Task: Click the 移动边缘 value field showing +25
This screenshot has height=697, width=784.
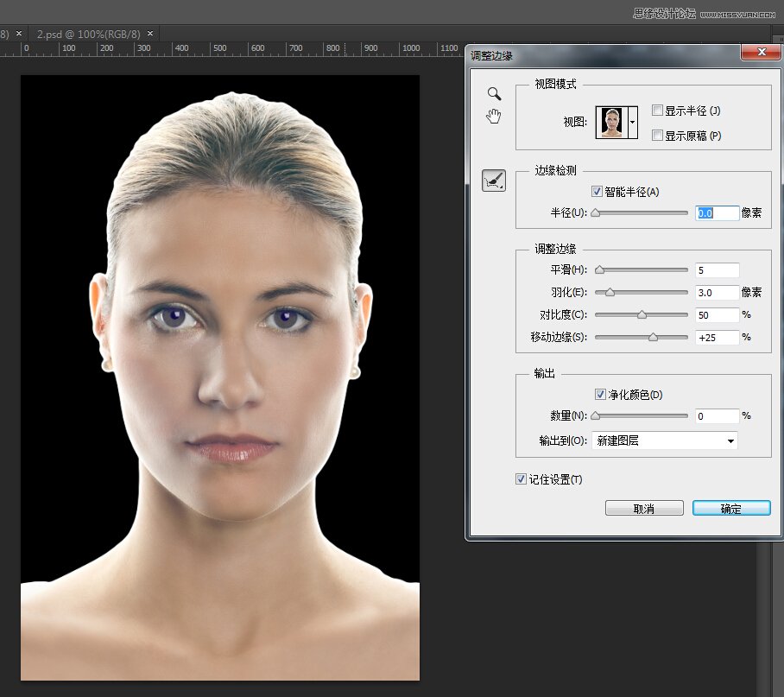Action: (x=717, y=338)
